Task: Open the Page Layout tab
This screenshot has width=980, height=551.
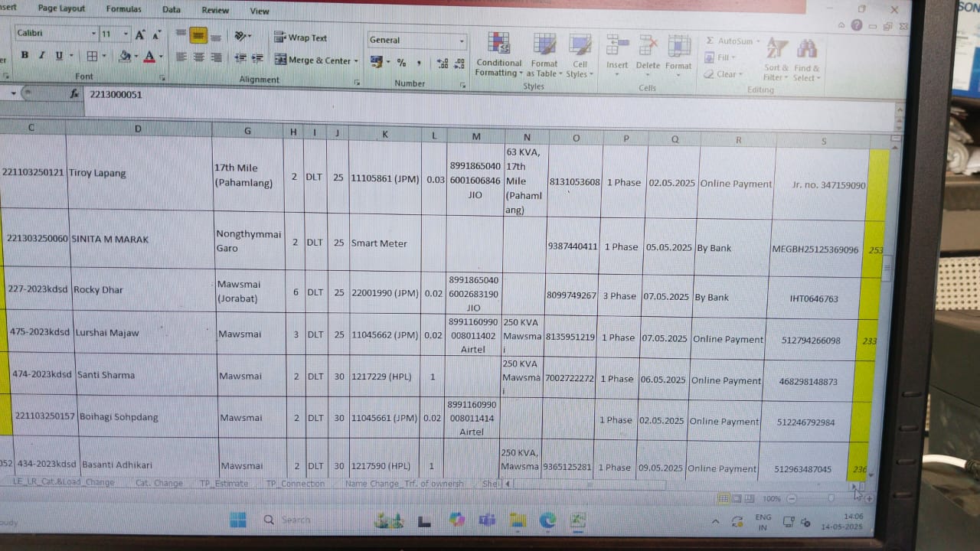Action: [x=61, y=8]
